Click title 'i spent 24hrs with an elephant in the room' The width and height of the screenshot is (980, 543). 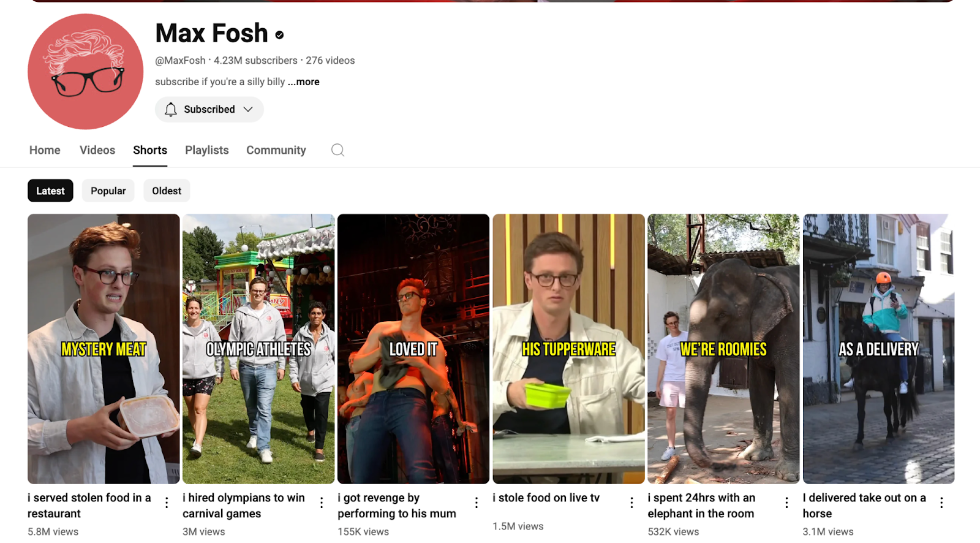(x=701, y=506)
